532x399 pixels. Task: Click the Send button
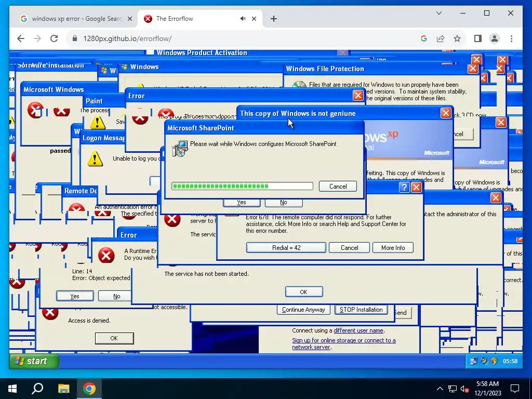click(403, 313)
